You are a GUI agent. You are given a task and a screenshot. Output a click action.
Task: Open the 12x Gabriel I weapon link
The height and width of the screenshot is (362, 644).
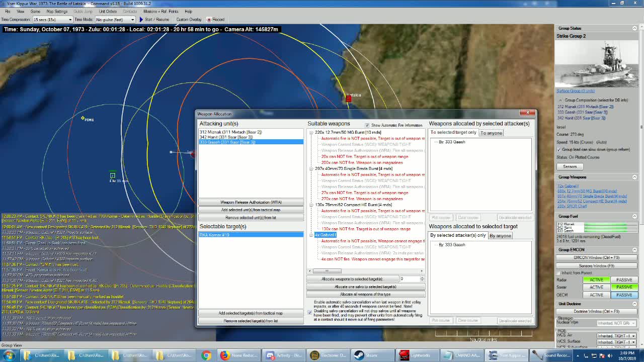[568, 186]
